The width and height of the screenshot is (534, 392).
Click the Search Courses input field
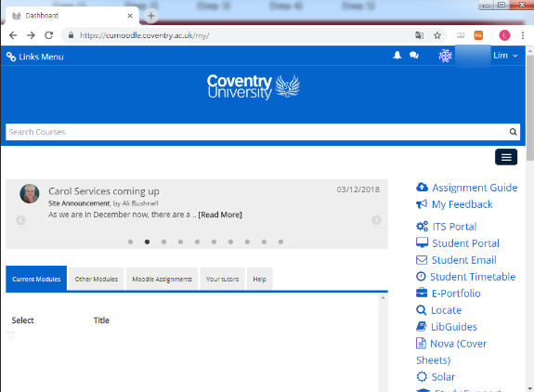coord(263,132)
